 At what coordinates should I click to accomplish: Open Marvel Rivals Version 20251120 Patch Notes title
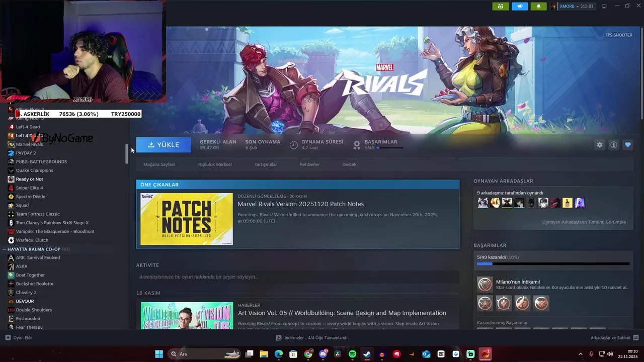click(301, 204)
